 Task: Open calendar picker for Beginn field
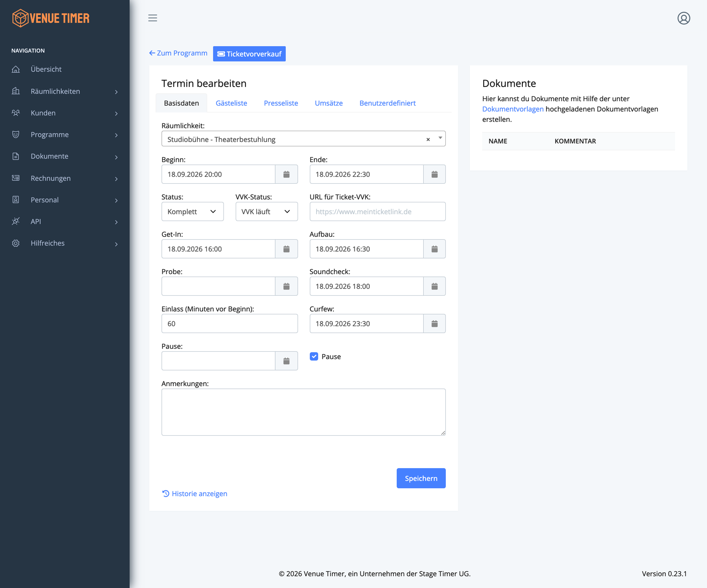point(286,174)
